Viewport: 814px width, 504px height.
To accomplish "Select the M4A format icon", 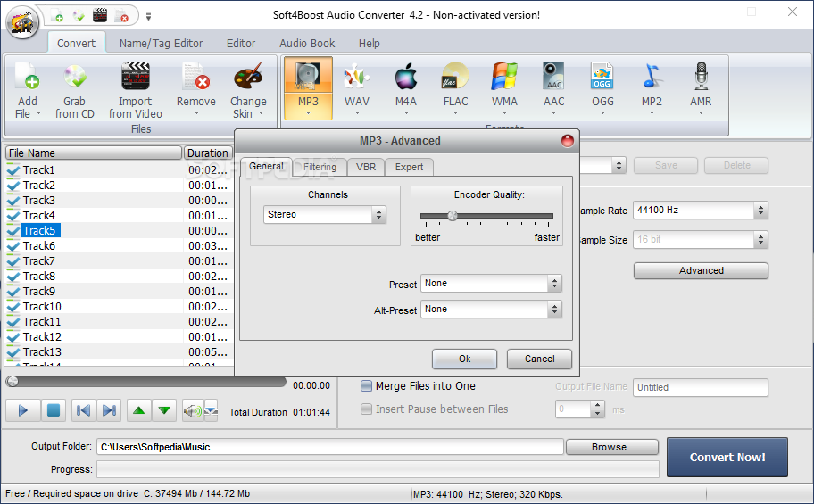I will click(x=406, y=77).
